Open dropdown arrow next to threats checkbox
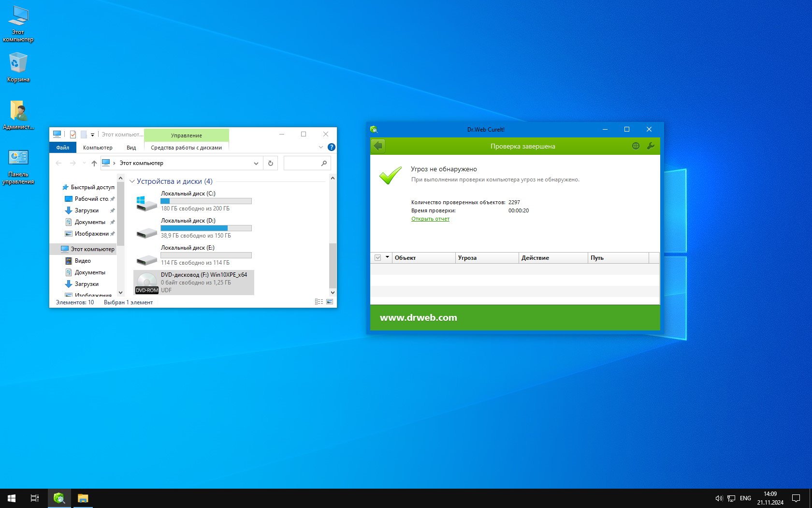Screen dimensions: 812x508 coord(387,257)
